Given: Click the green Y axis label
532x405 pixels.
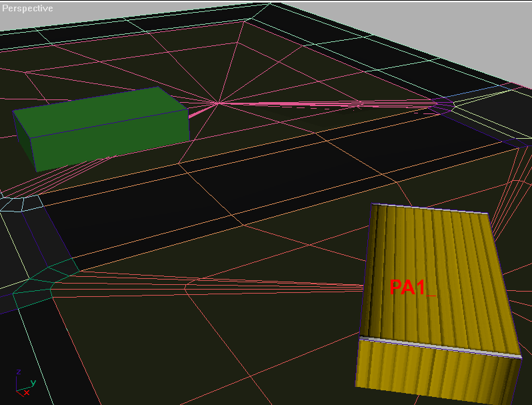Looking at the screenshot, I should [x=33, y=383].
